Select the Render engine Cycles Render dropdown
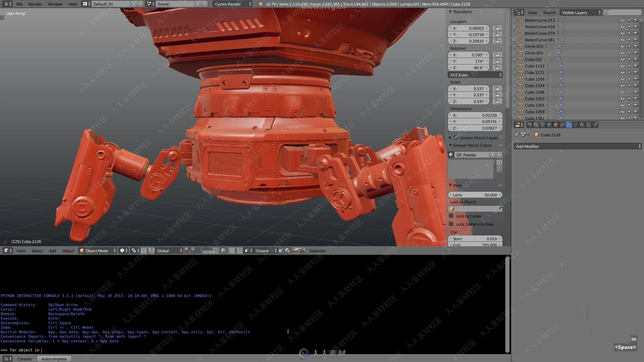This screenshot has width=644, height=362. tap(229, 4)
